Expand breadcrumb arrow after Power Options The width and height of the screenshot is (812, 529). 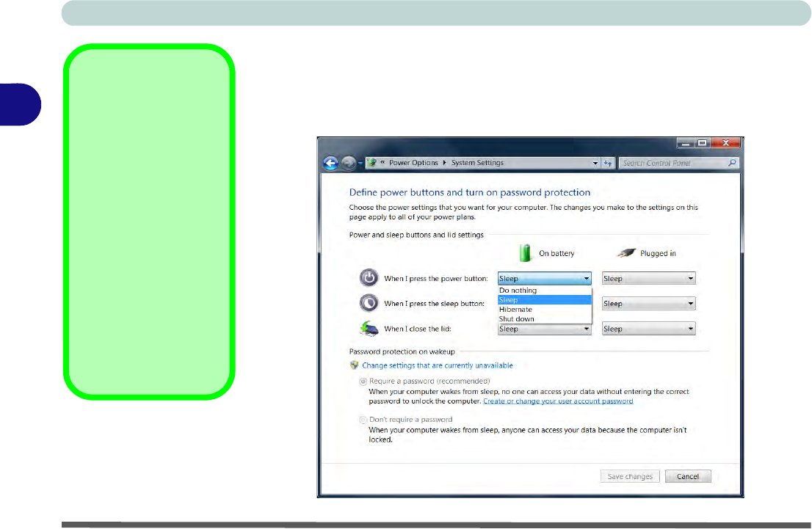[444, 163]
